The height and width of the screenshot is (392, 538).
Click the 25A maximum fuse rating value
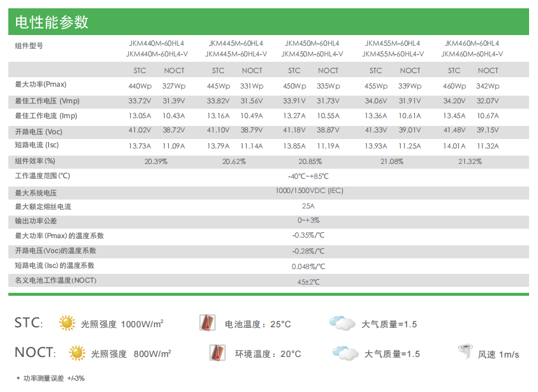click(x=308, y=206)
